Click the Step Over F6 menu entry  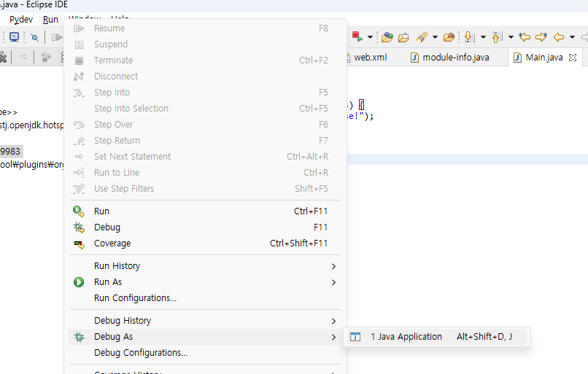point(205,125)
